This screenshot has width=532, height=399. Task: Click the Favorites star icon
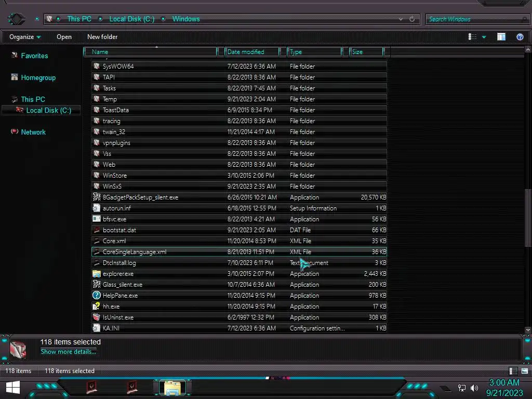[14, 55]
